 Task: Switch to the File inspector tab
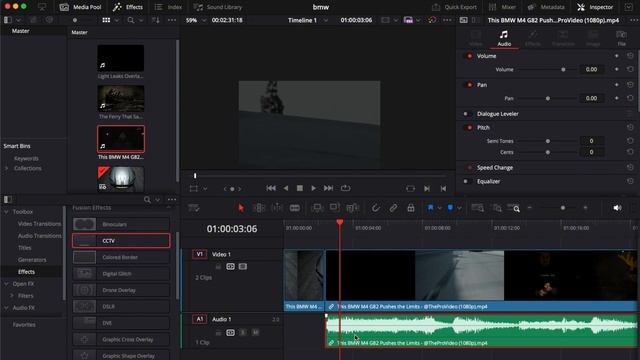[621, 38]
